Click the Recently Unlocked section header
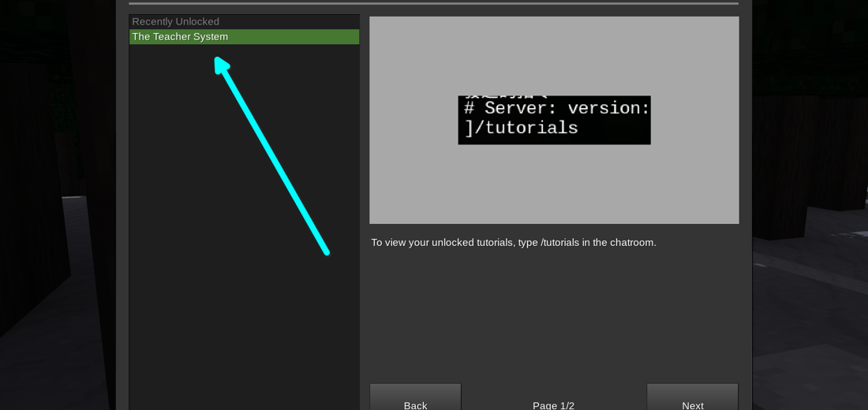Image resolution: width=868 pixels, height=410 pixels. (x=176, y=22)
